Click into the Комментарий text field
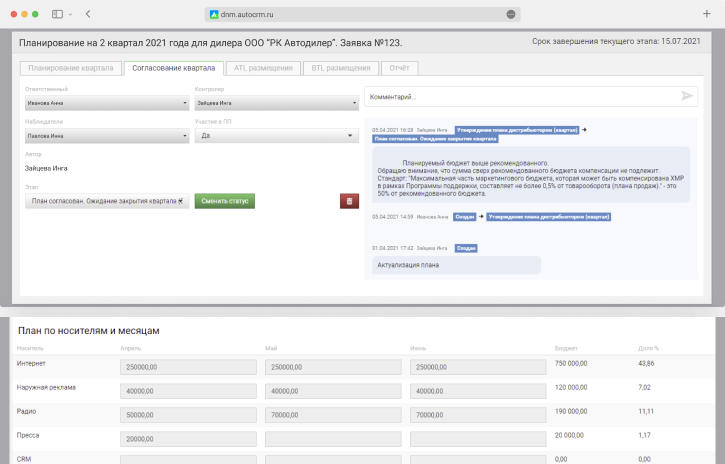The width and height of the screenshot is (725, 464). click(520, 96)
